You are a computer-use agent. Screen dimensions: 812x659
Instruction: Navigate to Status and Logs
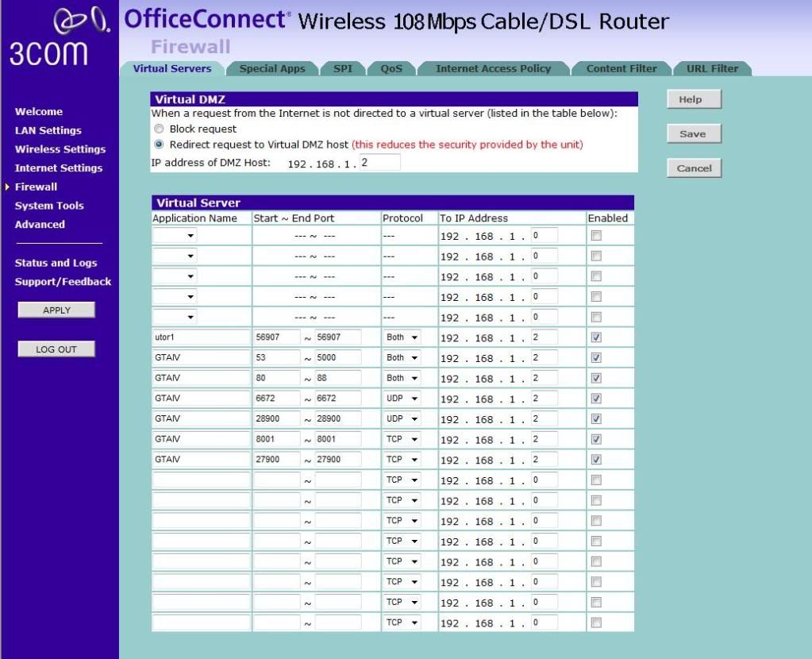[56, 263]
